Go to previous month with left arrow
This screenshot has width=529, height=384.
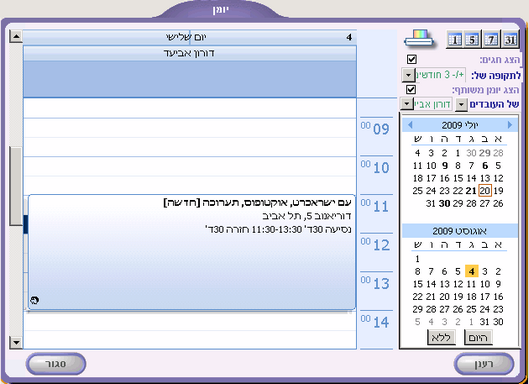410,125
